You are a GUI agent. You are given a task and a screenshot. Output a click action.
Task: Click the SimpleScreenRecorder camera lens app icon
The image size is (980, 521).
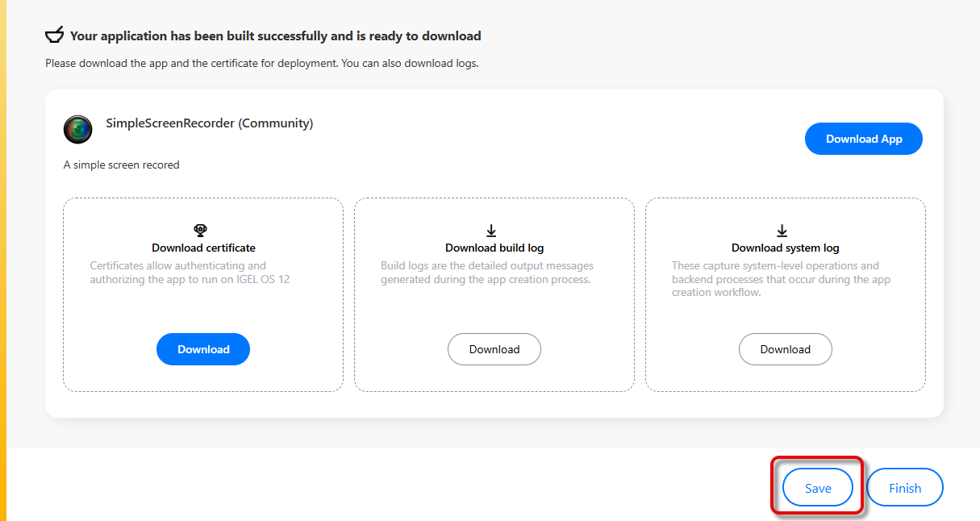77,129
